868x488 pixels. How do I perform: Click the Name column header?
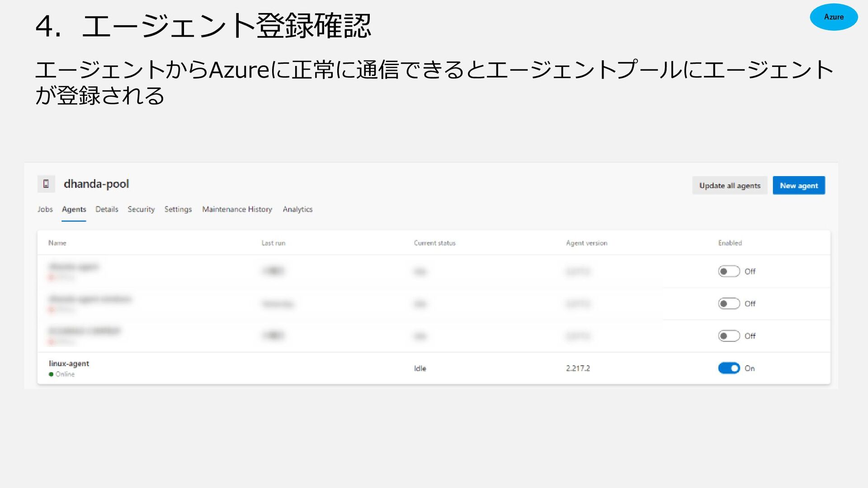[57, 243]
